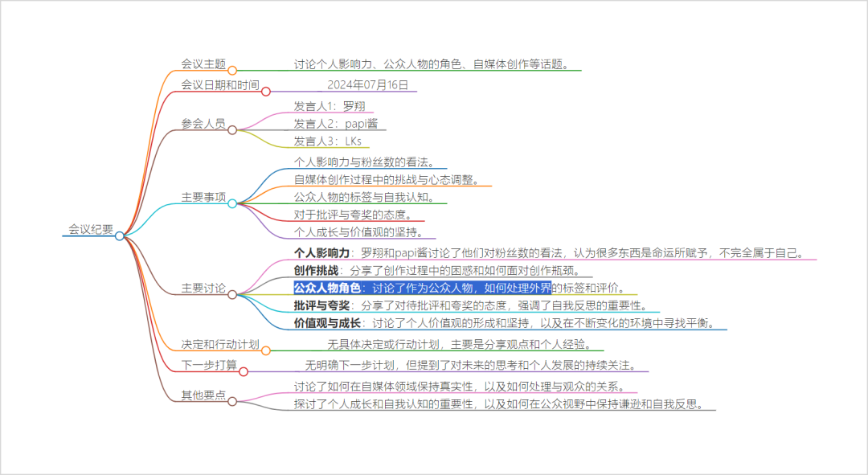
Task: Click the node 自媒体创作过程中的挑战与心态调整
Action: point(388,179)
